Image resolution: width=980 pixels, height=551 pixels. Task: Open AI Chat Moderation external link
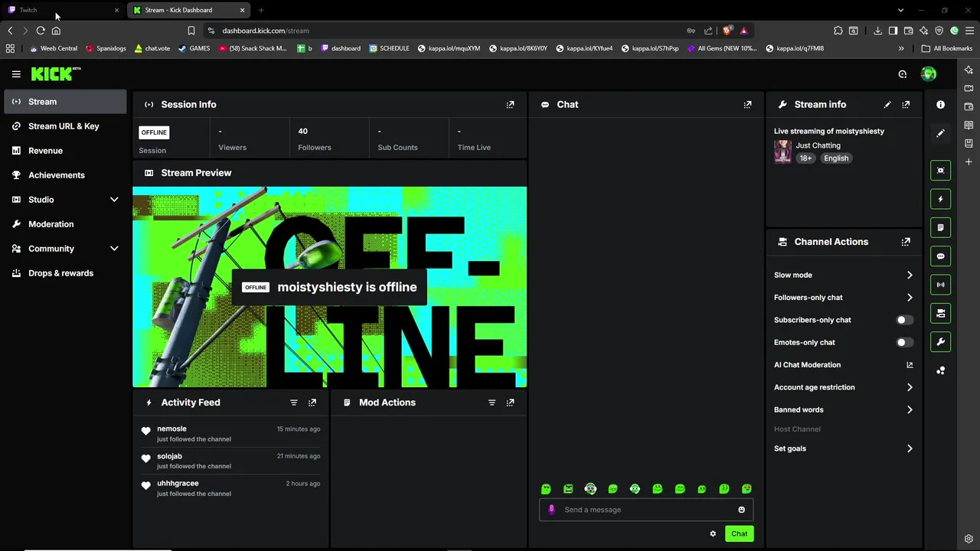click(910, 365)
